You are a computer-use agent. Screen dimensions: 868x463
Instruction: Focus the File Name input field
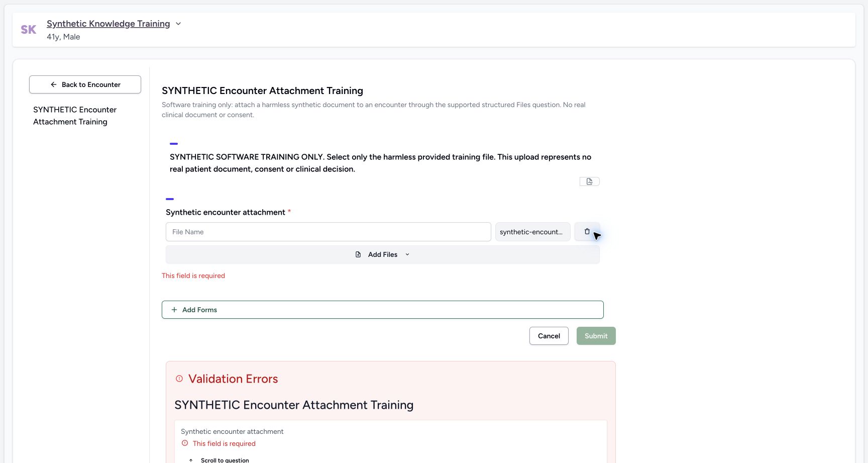(328, 232)
